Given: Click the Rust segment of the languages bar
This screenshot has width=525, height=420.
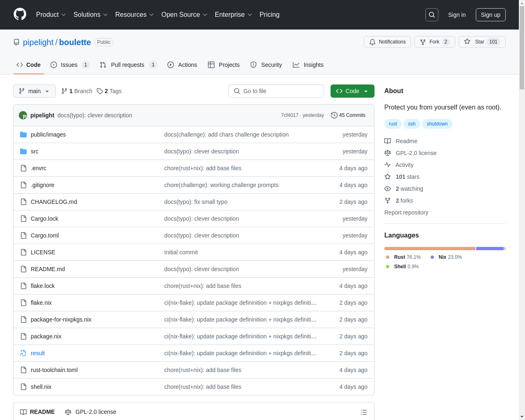Looking at the screenshot, I should (430, 249).
